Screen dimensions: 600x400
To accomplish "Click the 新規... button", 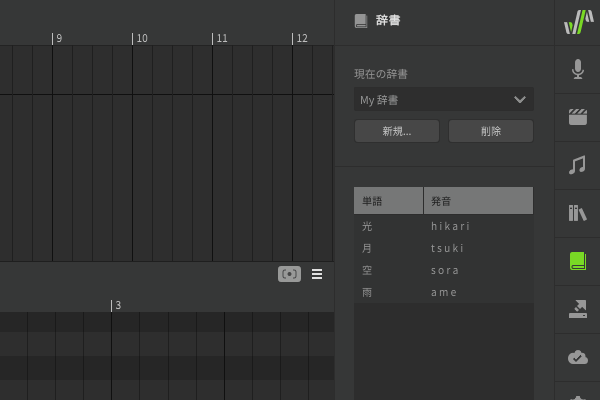I will (396, 131).
